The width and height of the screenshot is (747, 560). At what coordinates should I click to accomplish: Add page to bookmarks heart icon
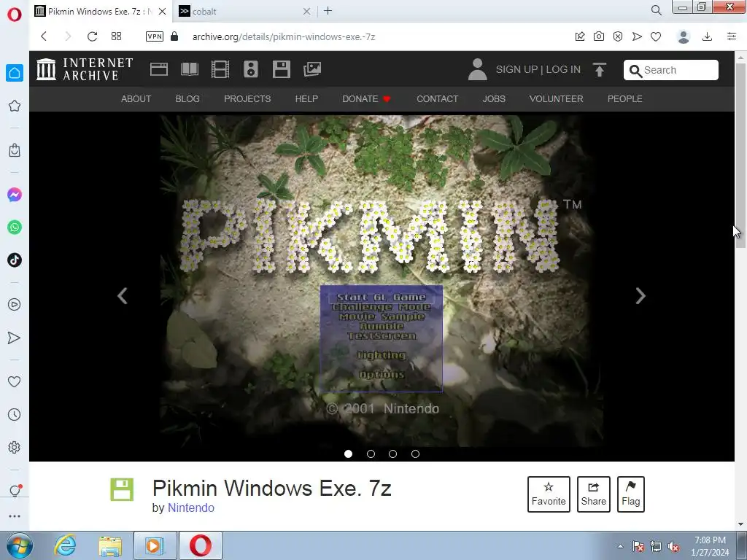pyautogui.click(x=656, y=36)
